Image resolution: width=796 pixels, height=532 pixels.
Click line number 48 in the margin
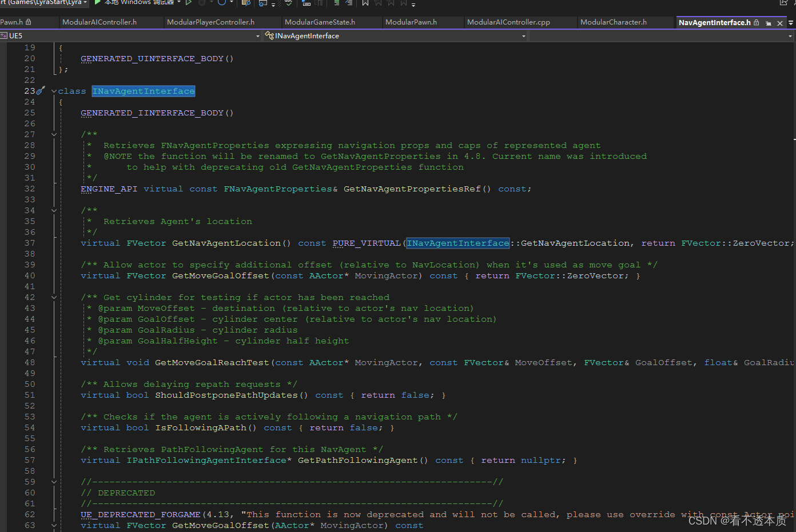coord(30,363)
